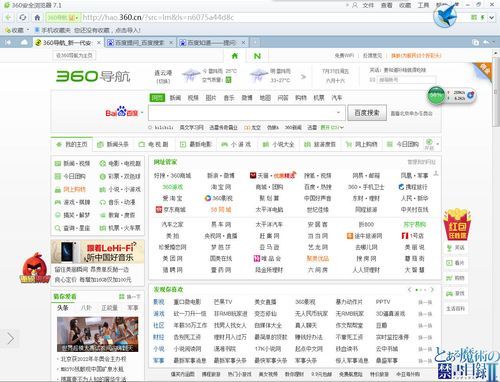Click the tab bar sidebar toggle icon

coord(8,42)
